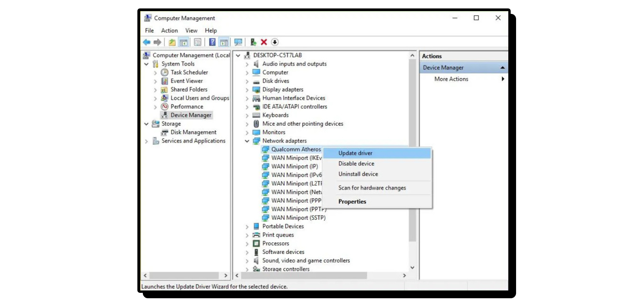Toggle the Show/Hide Console Tree toolbar button
Viewport: 644px width, 307px height.
(x=184, y=42)
